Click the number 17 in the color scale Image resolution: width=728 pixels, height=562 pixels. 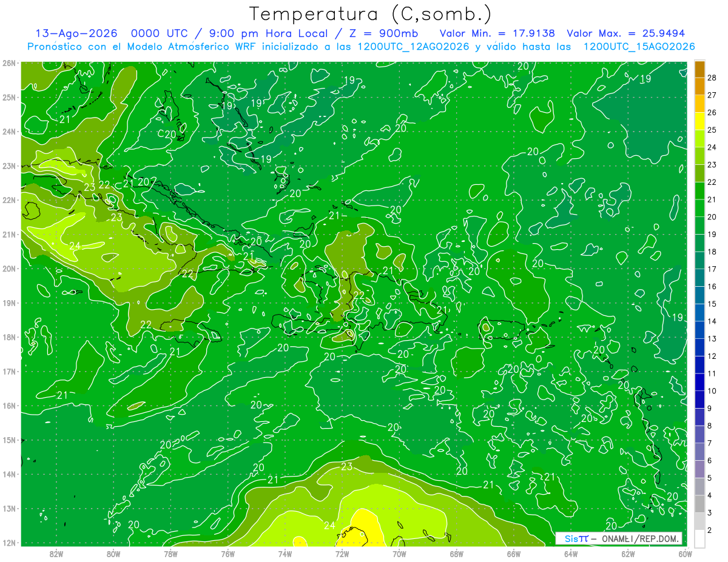point(712,269)
